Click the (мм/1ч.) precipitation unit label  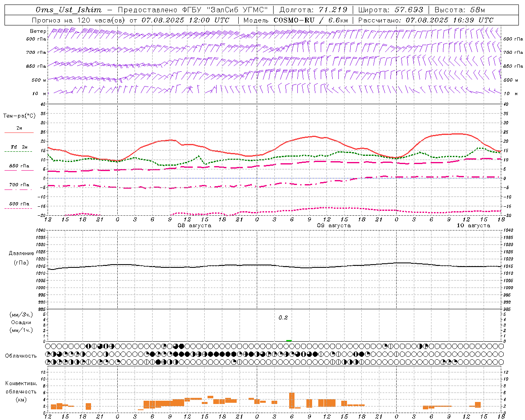[x=22, y=330]
